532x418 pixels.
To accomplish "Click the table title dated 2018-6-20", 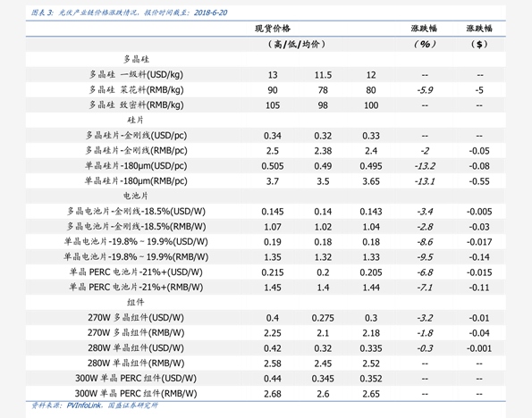I will click(130, 13).
